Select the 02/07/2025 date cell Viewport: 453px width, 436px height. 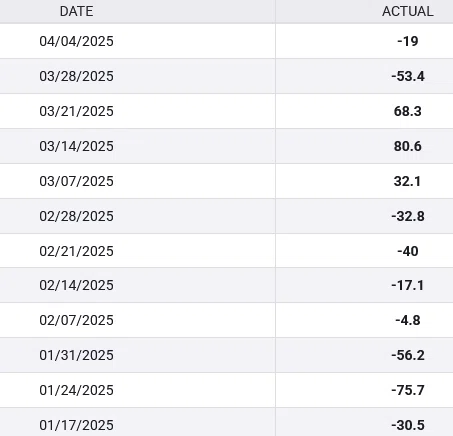[x=76, y=320]
